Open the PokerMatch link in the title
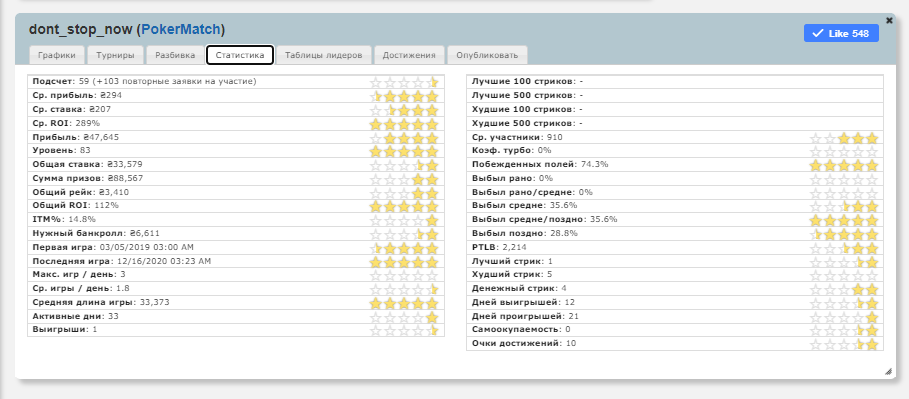909x399 pixels. tap(181, 29)
